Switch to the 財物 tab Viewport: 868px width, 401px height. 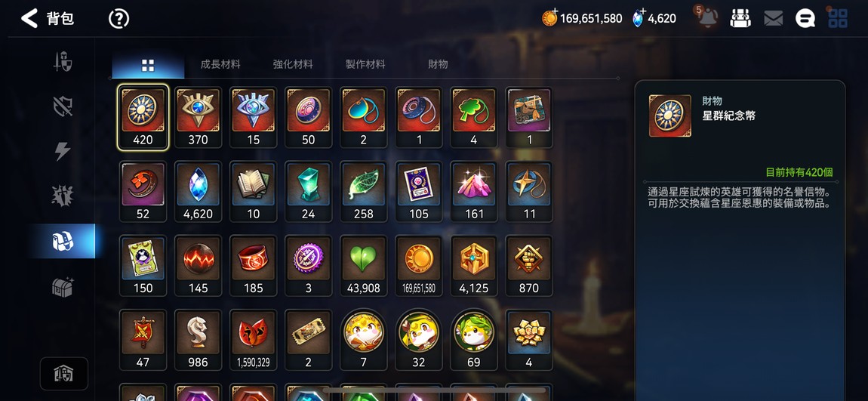click(438, 64)
